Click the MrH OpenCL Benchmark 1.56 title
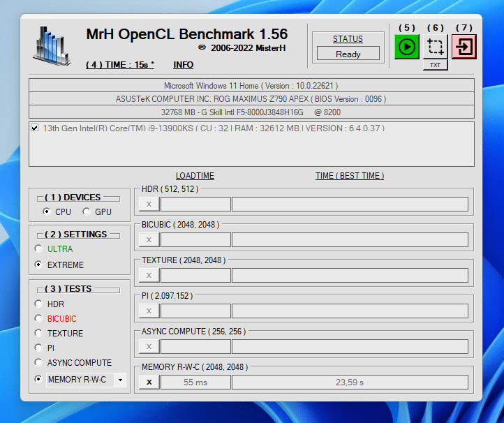504x423 pixels. (187, 34)
